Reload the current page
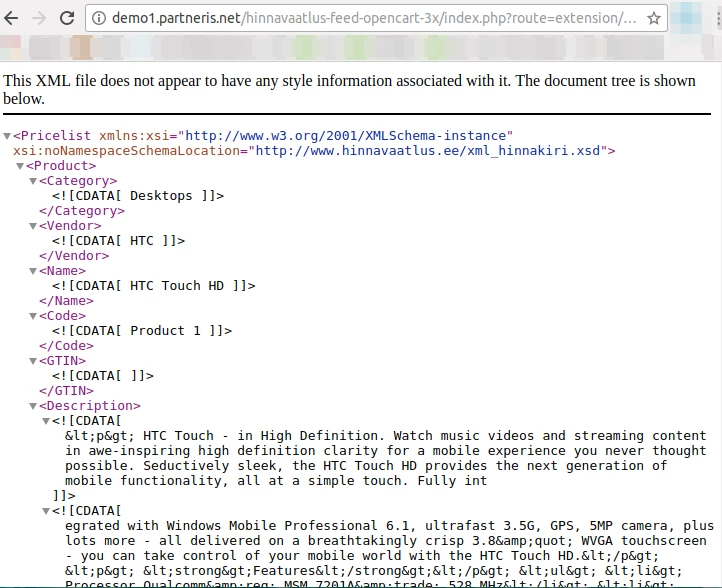The width and height of the screenshot is (722, 588). (x=67, y=18)
